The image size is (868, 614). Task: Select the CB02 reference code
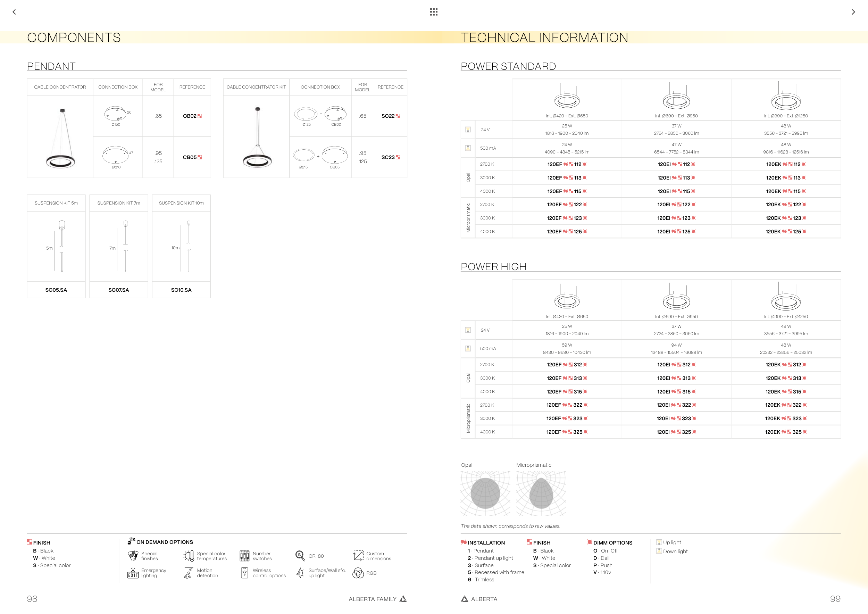(190, 116)
